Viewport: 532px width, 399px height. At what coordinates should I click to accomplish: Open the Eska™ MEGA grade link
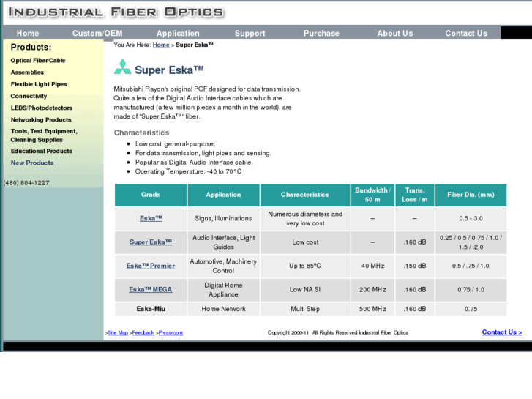(151, 290)
